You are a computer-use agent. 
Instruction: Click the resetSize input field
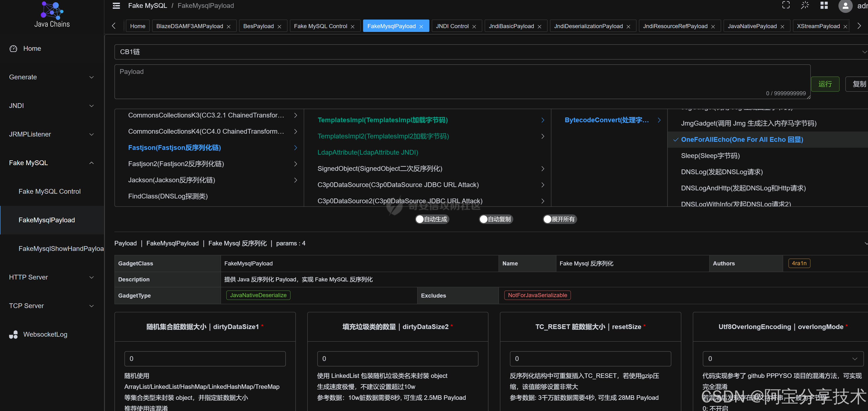pyautogui.click(x=590, y=359)
